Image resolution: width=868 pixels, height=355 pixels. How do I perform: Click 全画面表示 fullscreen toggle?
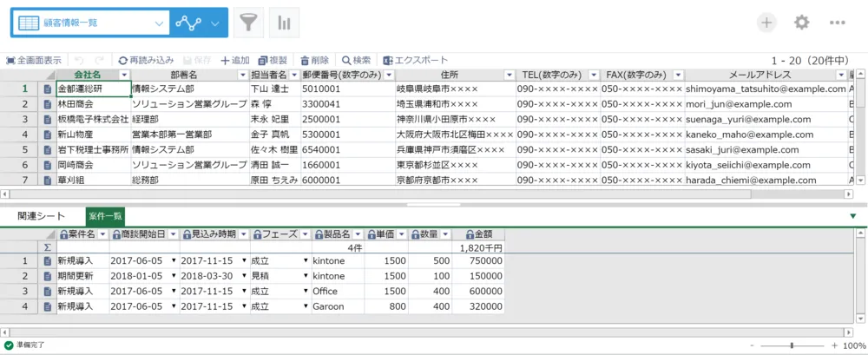click(x=34, y=60)
